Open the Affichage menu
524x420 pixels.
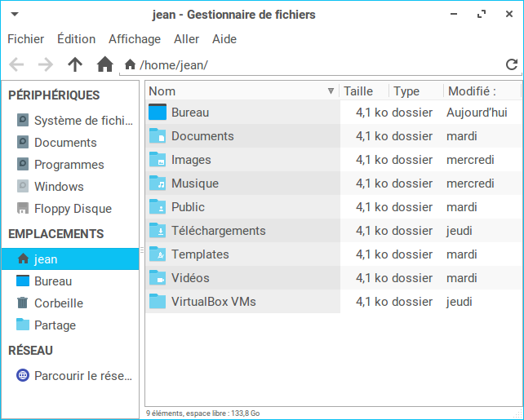(x=135, y=39)
